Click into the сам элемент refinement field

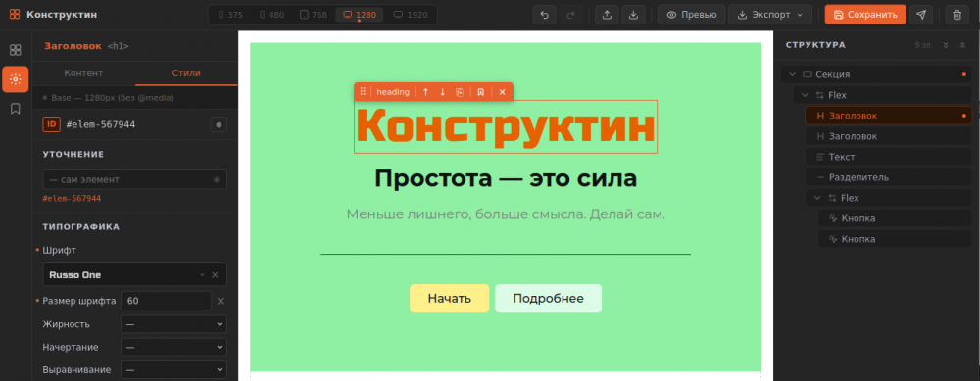[134, 180]
